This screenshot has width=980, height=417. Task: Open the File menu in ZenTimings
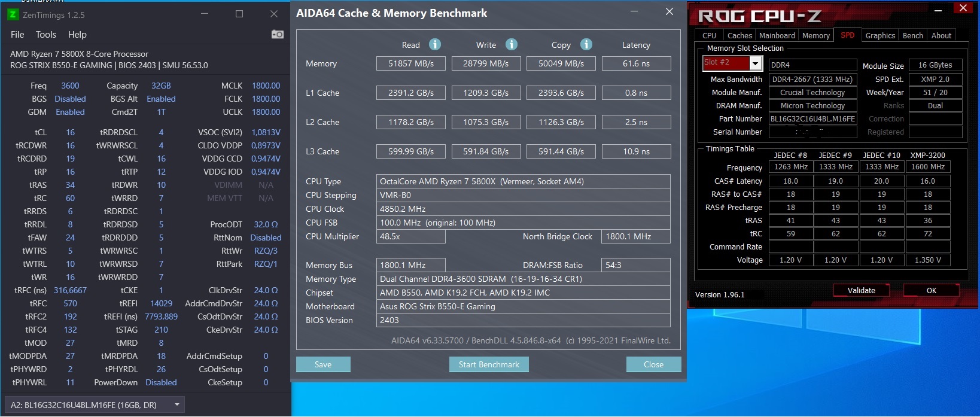(17, 35)
